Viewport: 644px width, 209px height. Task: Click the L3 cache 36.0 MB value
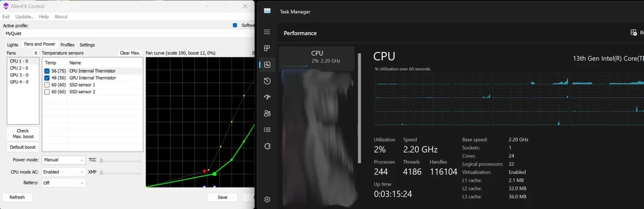(518, 197)
